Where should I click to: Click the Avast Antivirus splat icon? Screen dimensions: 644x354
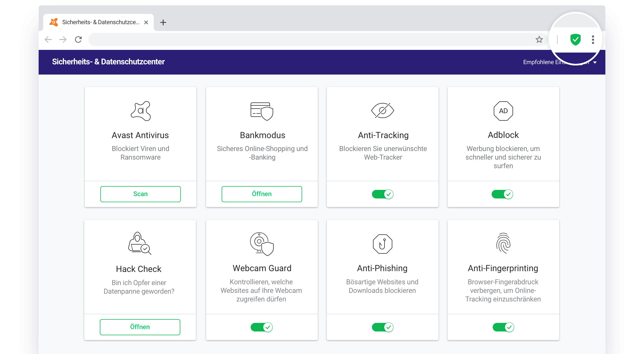point(141,111)
